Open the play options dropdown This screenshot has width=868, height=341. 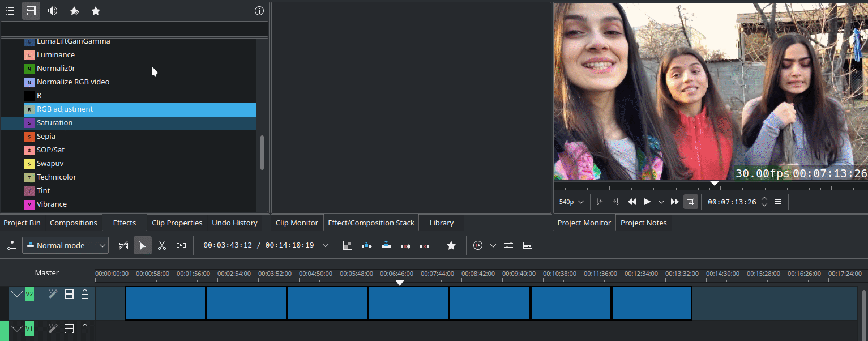point(661,202)
